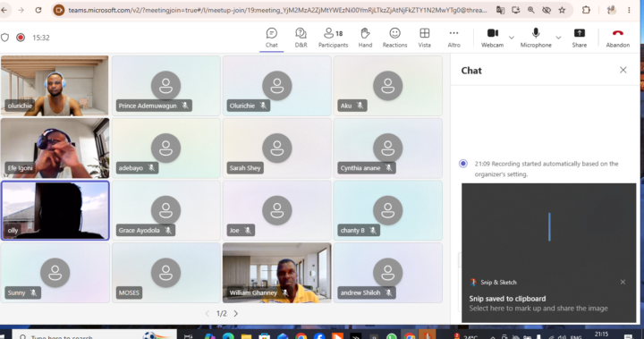Screen dimensions: 644x339
Task: Raise your Hand in the meeting
Action: click(x=365, y=38)
